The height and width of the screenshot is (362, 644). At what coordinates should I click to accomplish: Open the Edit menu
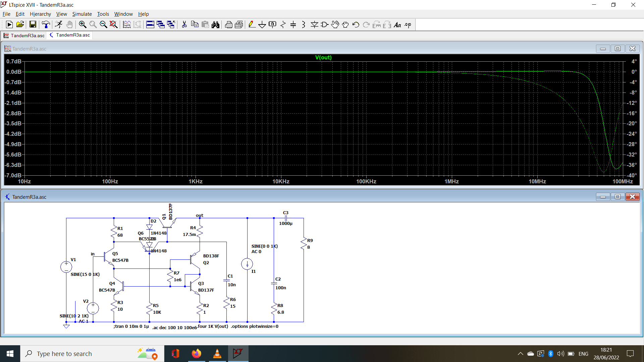click(20, 14)
